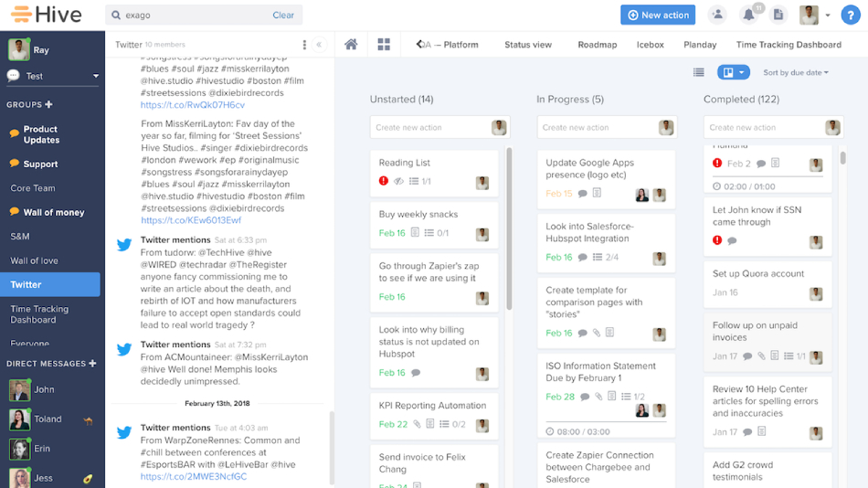Add a new group with plus icon

(x=48, y=105)
